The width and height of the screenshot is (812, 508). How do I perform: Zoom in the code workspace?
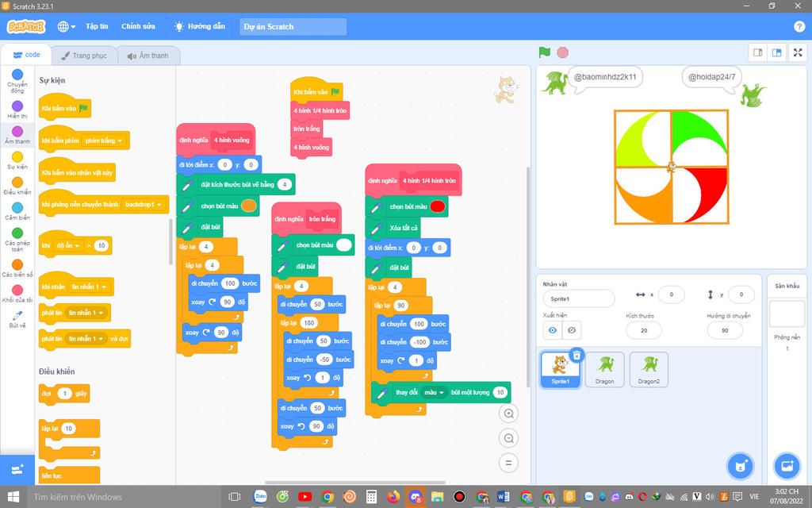tap(508, 414)
